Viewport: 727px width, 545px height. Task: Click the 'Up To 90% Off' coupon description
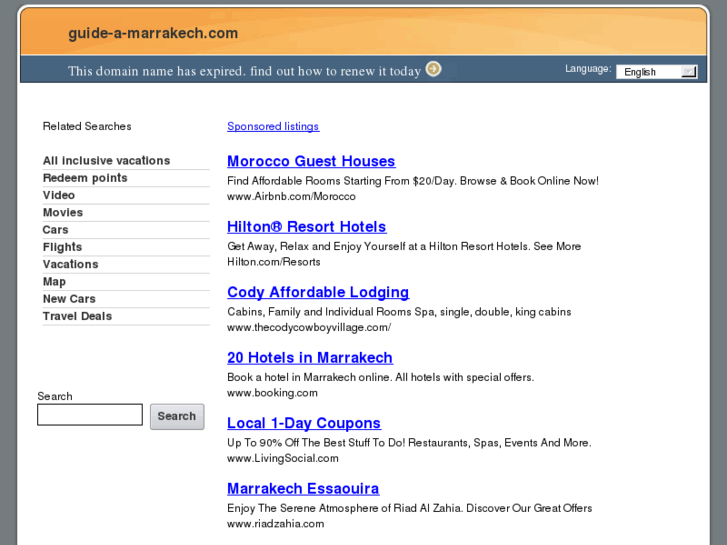coord(409,442)
